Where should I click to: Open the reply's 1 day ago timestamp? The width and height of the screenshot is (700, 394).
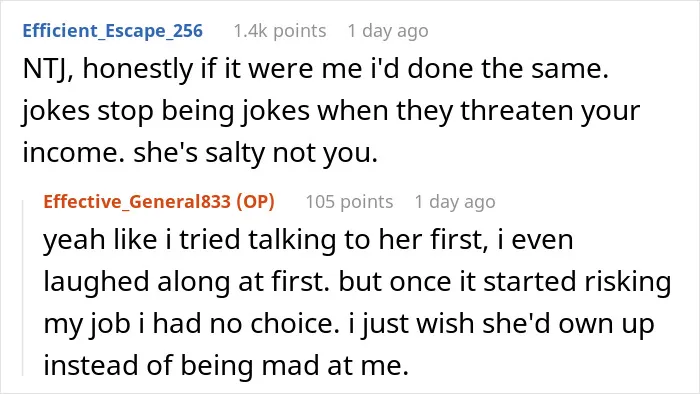(x=455, y=202)
